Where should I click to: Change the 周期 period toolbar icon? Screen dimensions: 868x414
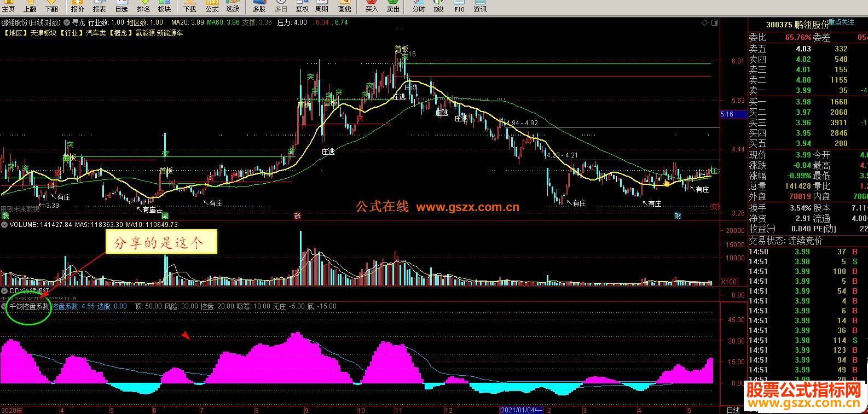click(322, 7)
